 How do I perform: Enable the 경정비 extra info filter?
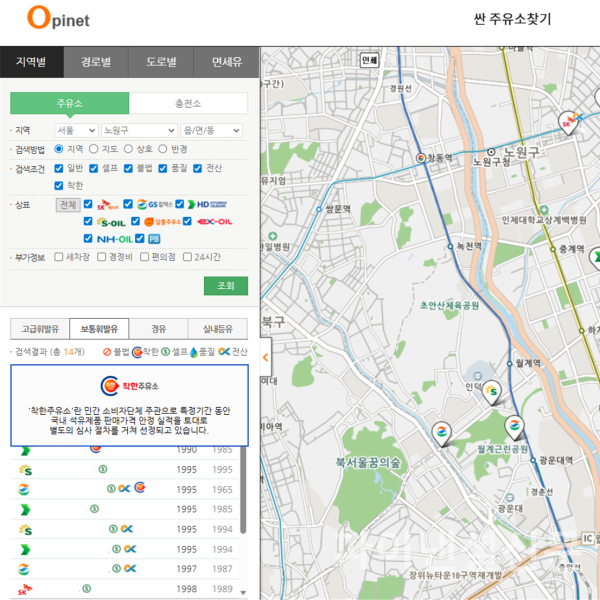tap(101, 257)
